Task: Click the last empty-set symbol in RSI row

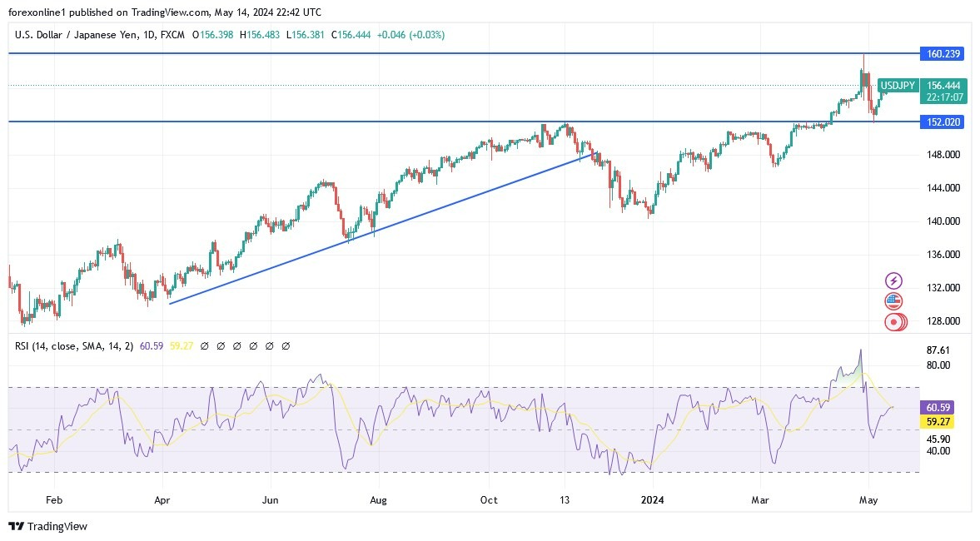Action: tap(286, 345)
